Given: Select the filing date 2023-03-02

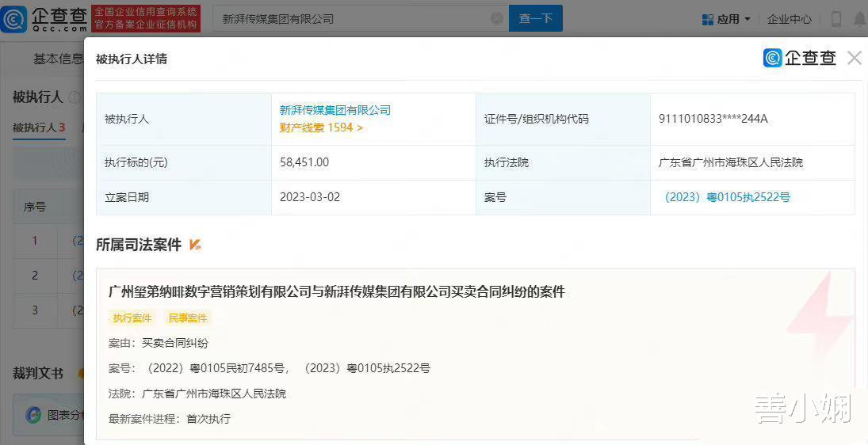Looking at the screenshot, I should click(x=310, y=197).
